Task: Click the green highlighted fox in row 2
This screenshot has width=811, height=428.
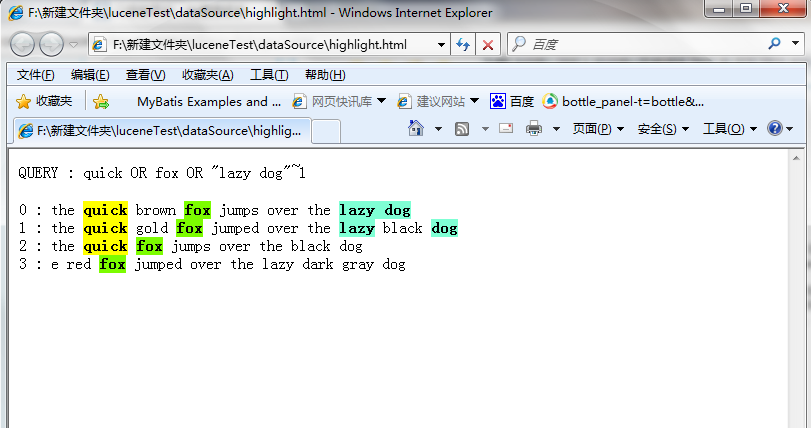Action: 149,246
